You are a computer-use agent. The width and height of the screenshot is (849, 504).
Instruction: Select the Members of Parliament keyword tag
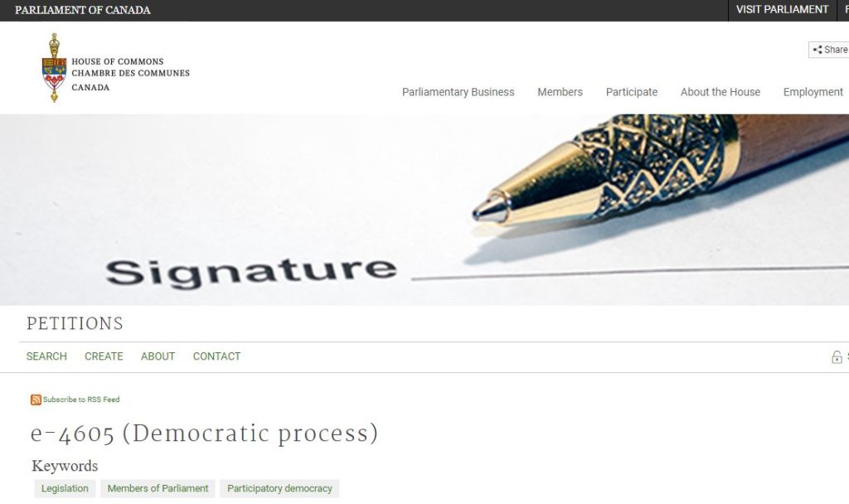click(158, 488)
